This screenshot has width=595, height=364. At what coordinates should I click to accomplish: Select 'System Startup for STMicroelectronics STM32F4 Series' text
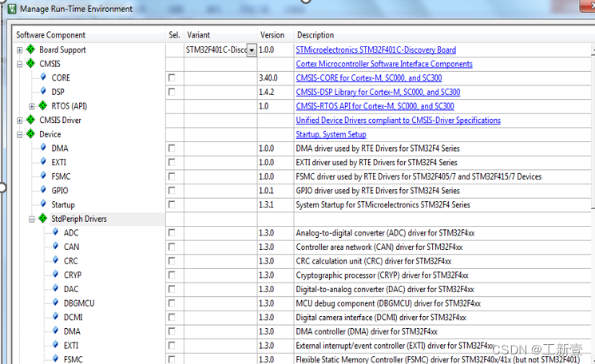pyautogui.click(x=383, y=204)
